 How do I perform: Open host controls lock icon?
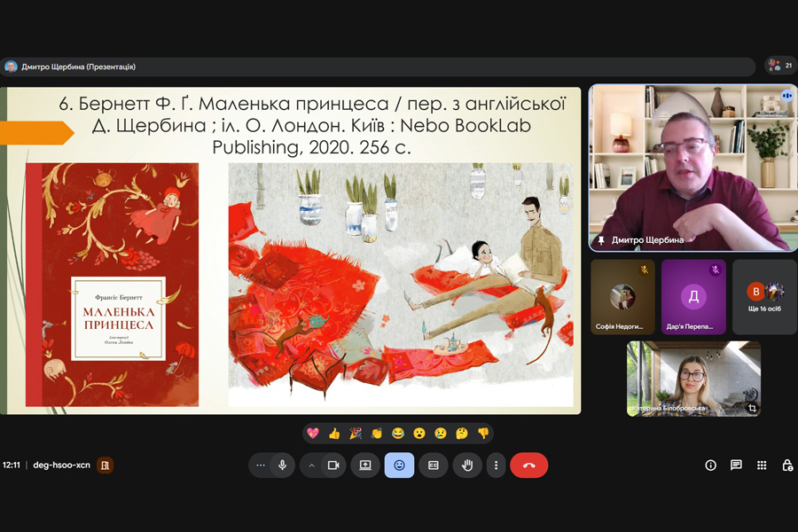(787, 465)
